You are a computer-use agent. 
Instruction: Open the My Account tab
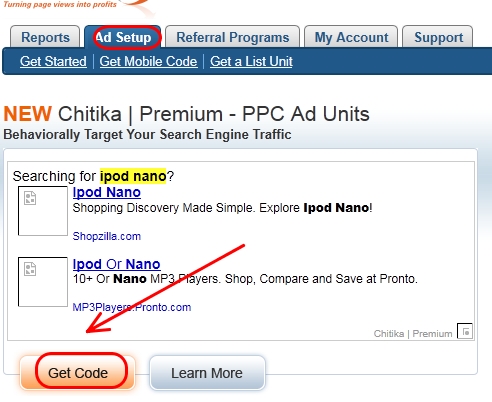click(x=351, y=37)
